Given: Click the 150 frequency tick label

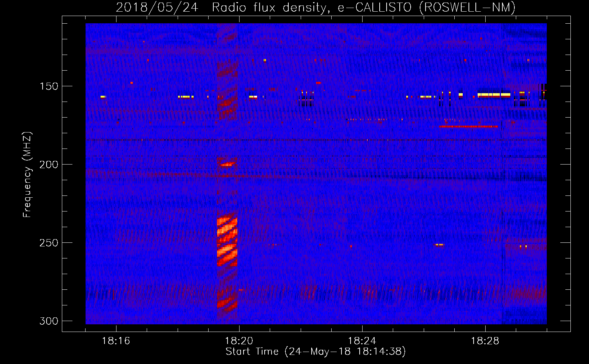Looking at the screenshot, I should coord(49,86).
